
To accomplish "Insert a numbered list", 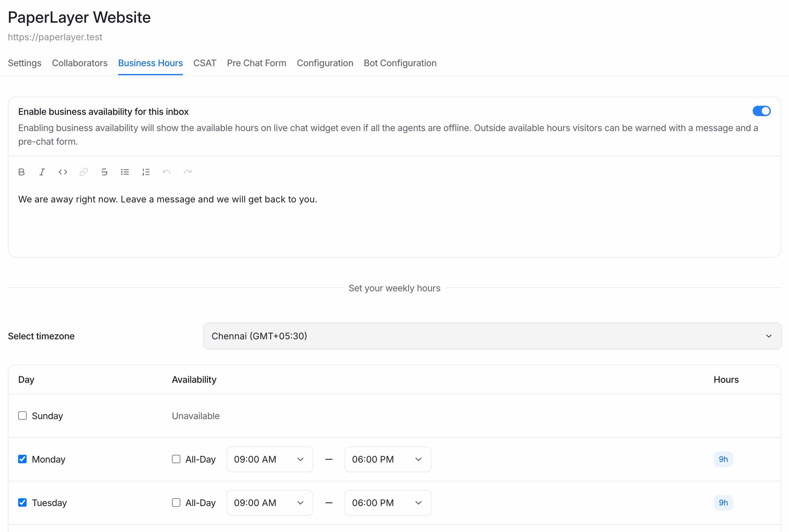I will click(x=146, y=172).
